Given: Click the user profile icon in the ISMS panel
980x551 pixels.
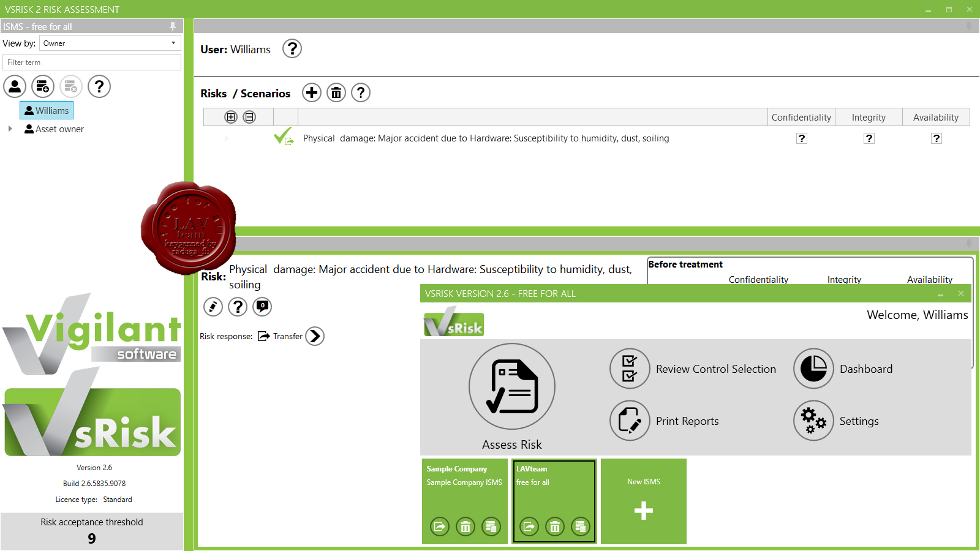Looking at the screenshot, I should click(x=15, y=86).
